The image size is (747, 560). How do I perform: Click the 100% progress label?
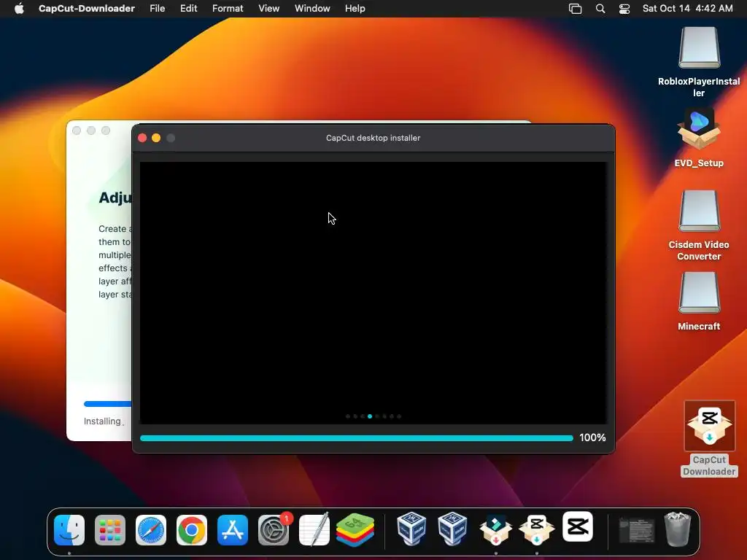[592, 437]
